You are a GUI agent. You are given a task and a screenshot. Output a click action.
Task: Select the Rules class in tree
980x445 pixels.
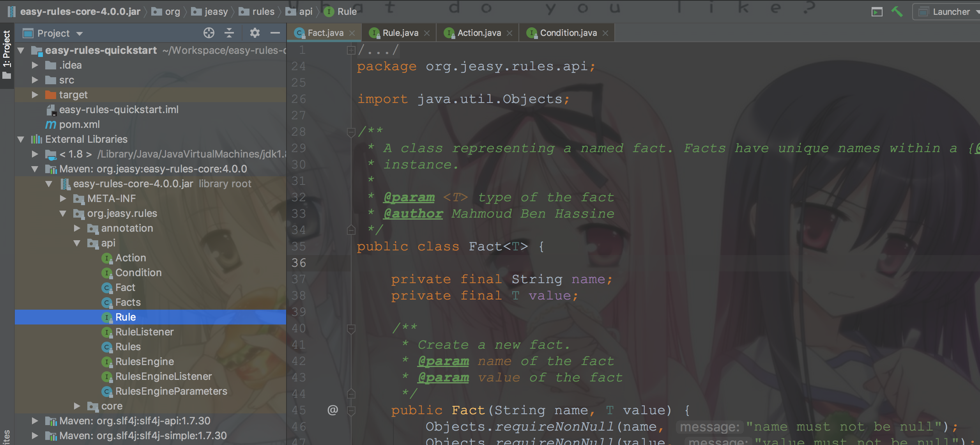click(150, 347)
